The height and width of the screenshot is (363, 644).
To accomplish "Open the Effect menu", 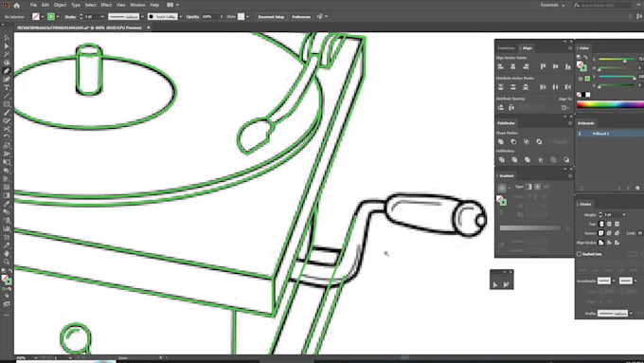I will pyautogui.click(x=106, y=6).
